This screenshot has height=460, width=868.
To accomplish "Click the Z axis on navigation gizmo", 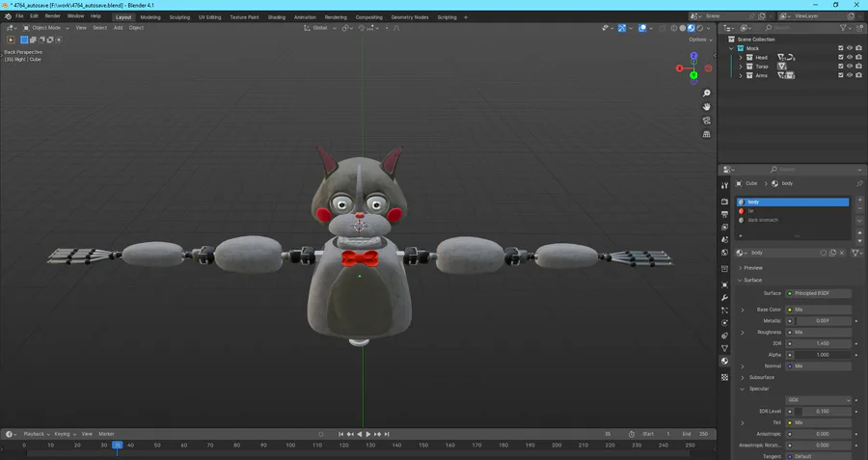I will tap(693, 55).
